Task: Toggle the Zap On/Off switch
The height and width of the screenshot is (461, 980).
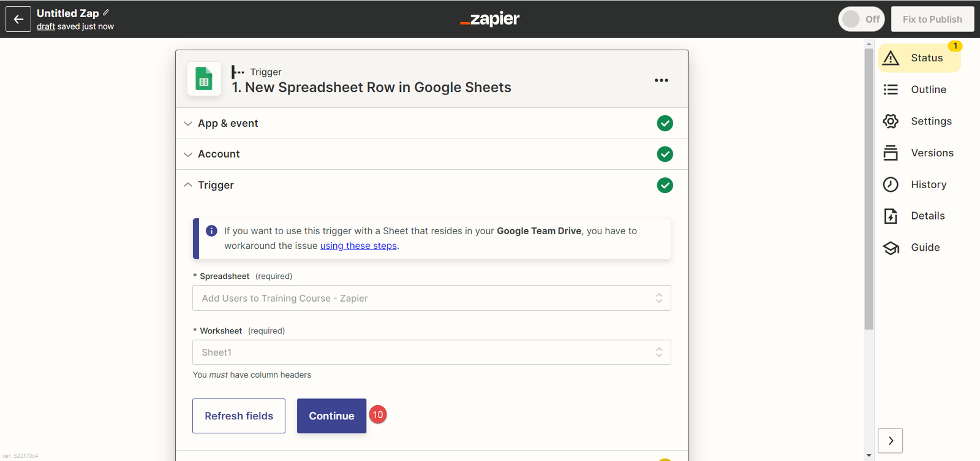Action: pyautogui.click(x=861, y=19)
